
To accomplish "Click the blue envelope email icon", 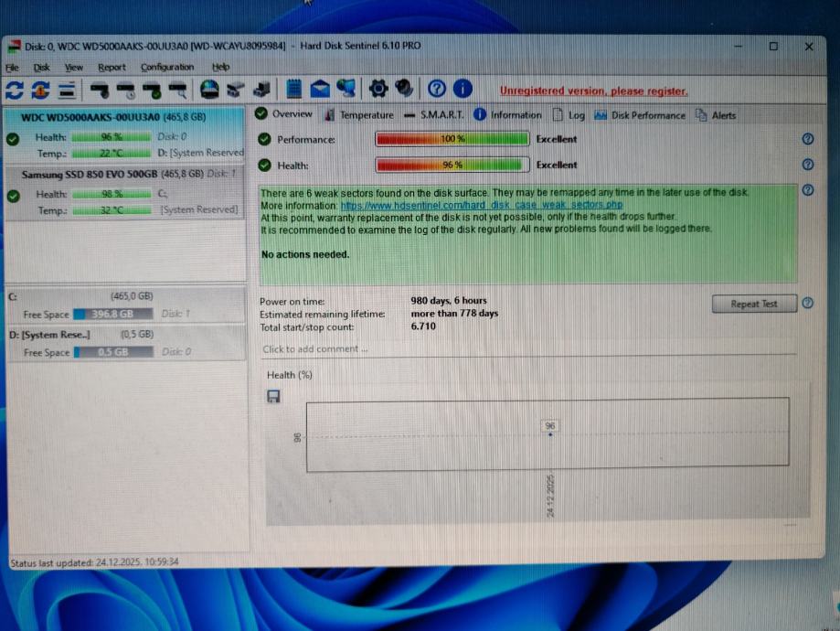I will [x=320, y=89].
